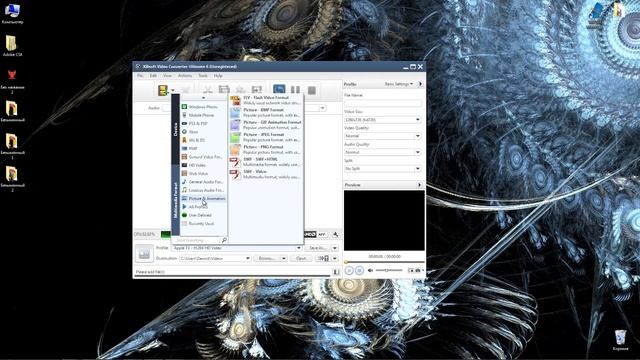The image size is (640, 360).
Task: Expand the arrow beside Save As
Action: (x=335, y=248)
